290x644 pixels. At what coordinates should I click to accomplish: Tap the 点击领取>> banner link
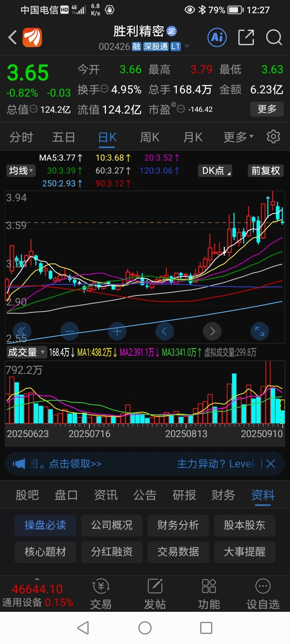pyautogui.click(x=75, y=464)
